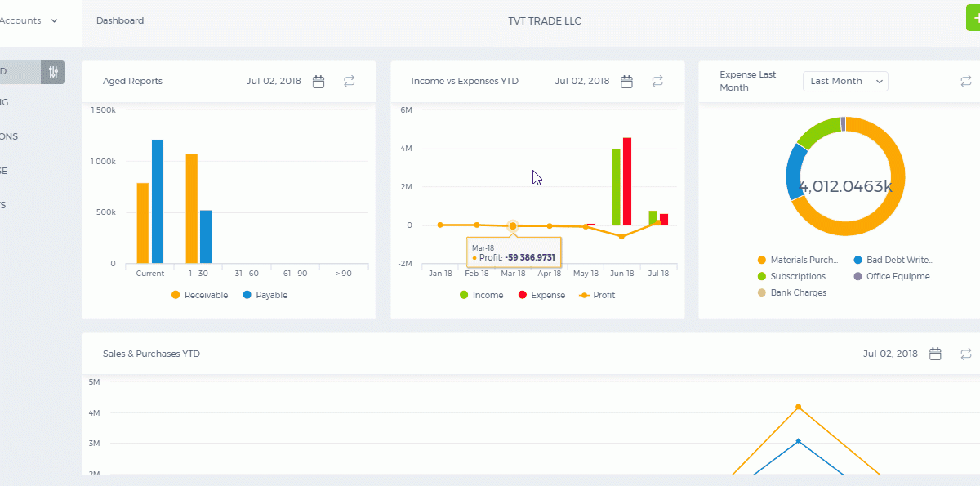Click the Income vs Expenses date Jul 02, 2018
The height and width of the screenshot is (486, 980).
click(582, 82)
